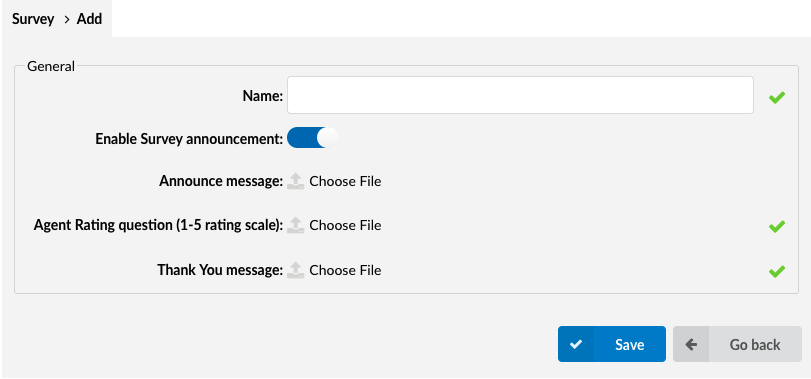Screen dimensions: 811x379
Task: Choose File for Announce message
Action: (x=345, y=181)
